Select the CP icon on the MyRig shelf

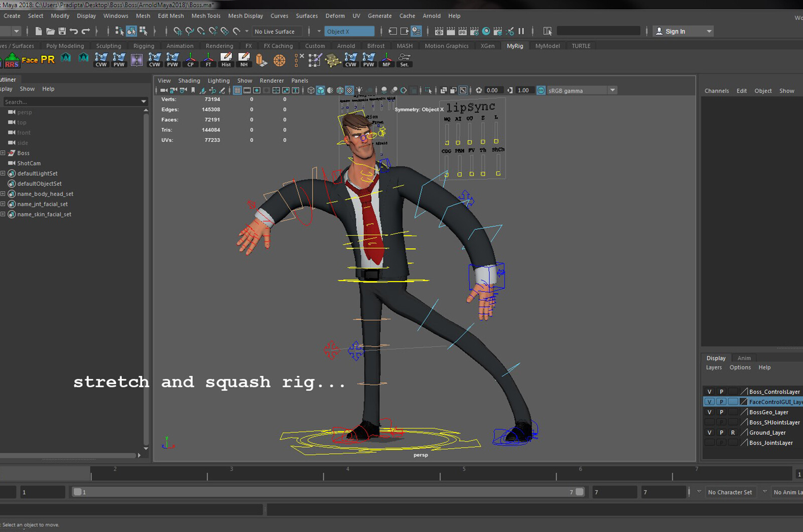click(x=191, y=60)
